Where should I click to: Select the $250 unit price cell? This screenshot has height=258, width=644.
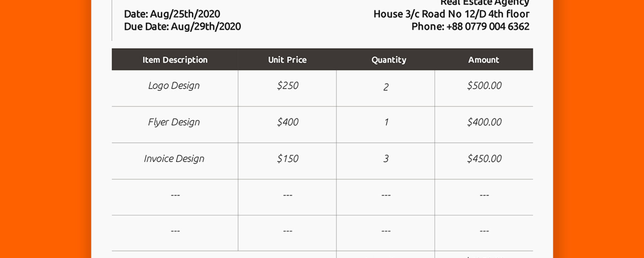(287, 86)
